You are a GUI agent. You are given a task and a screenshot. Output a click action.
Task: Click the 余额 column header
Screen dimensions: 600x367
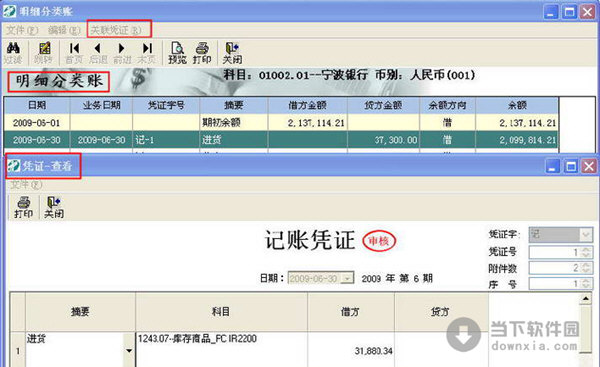pos(517,105)
